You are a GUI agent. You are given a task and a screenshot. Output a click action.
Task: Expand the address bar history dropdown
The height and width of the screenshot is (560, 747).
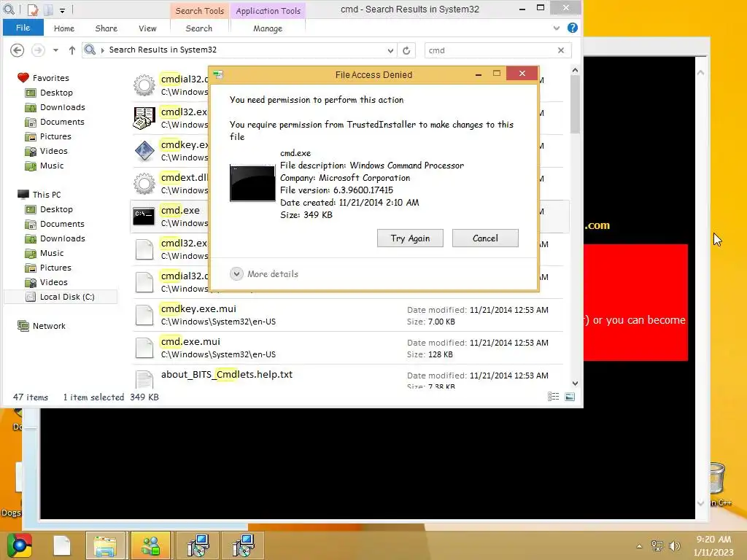390,50
